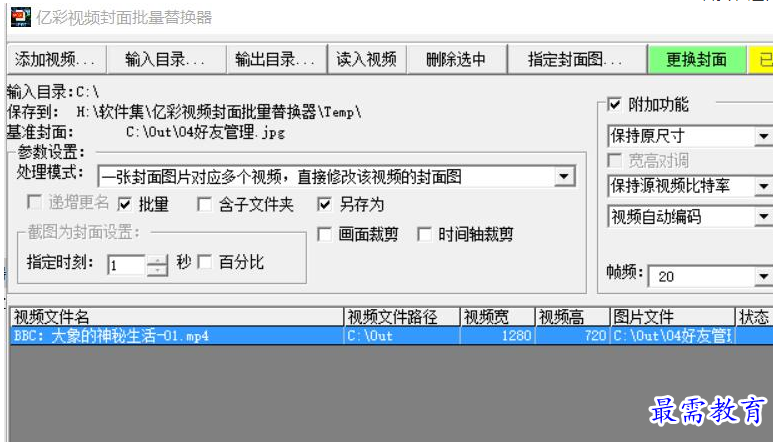Viewport: 773px width, 442px height.
Task: Expand the 处理模式 dropdown
Action: point(564,176)
